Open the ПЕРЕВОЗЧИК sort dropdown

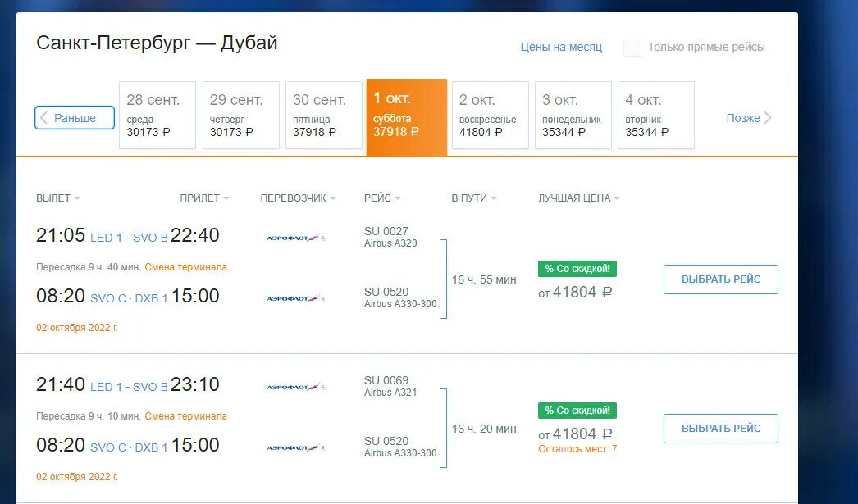pos(299,198)
